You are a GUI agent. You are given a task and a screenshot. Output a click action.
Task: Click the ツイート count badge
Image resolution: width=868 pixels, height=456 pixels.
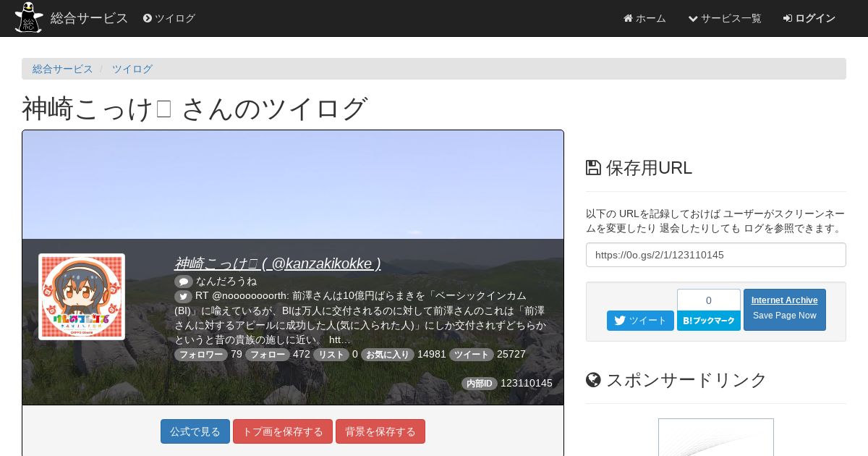(x=472, y=355)
